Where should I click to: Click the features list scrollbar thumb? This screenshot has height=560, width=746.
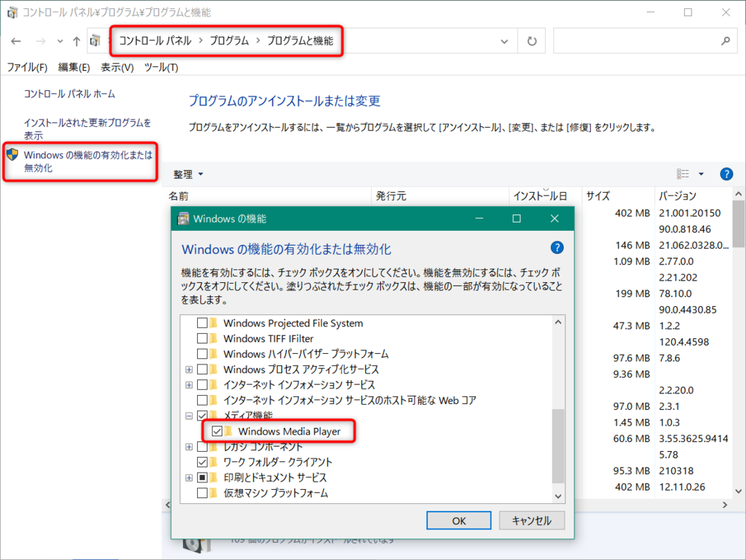click(x=558, y=446)
